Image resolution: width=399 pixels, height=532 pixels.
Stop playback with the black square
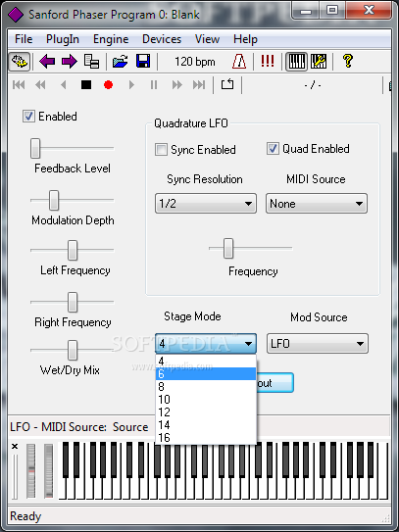86,85
